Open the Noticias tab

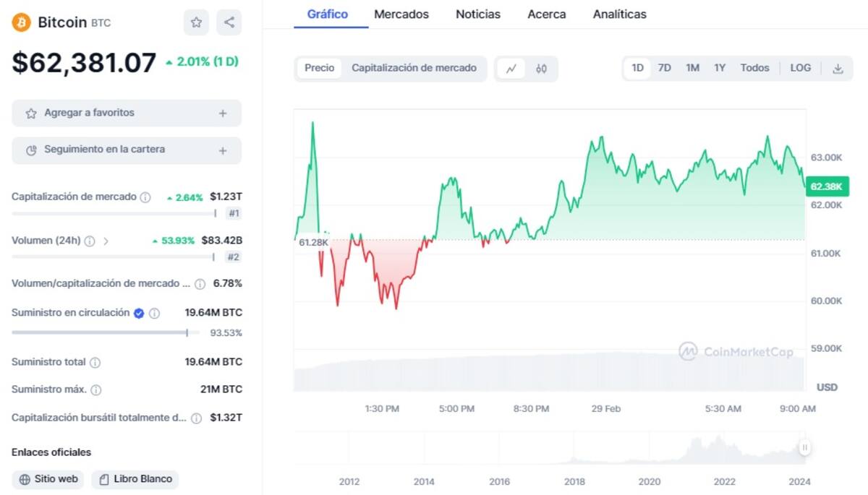coord(477,14)
